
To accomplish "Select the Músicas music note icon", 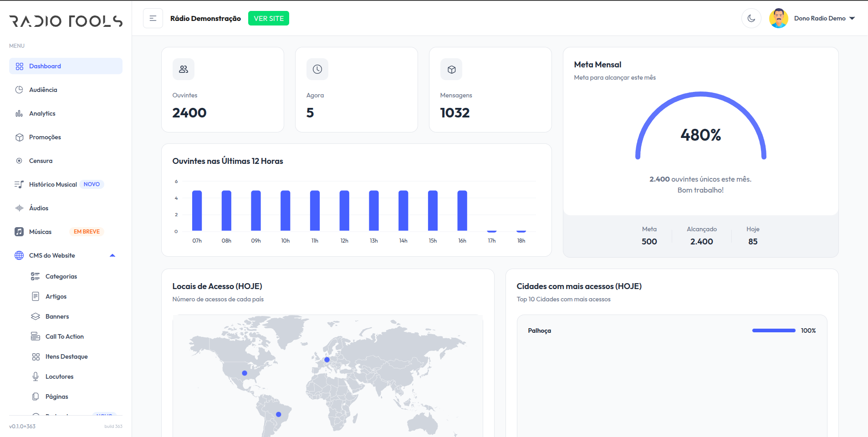I will pyautogui.click(x=19, y=232).
